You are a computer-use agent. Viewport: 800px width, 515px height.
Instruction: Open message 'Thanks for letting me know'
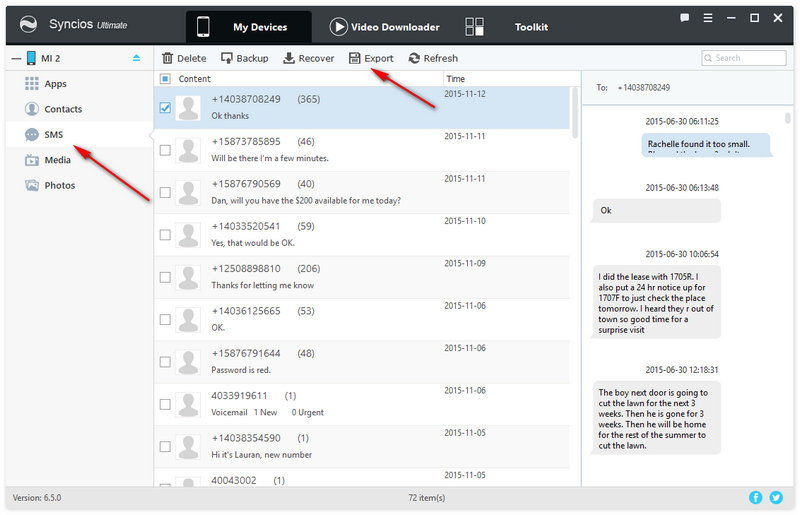click(x=263, y=285)
